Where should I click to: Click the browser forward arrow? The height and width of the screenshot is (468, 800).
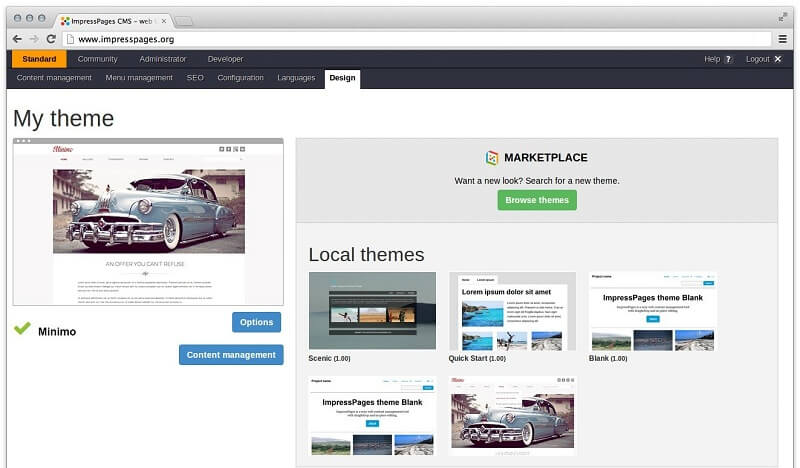coord(34,39)
